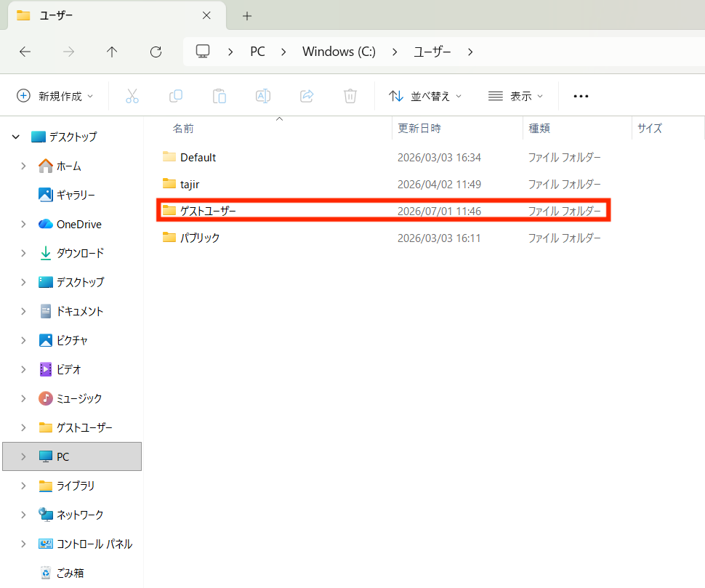
Task: Open the 並べ替え sort dropdown
Action: click(425, 96)
